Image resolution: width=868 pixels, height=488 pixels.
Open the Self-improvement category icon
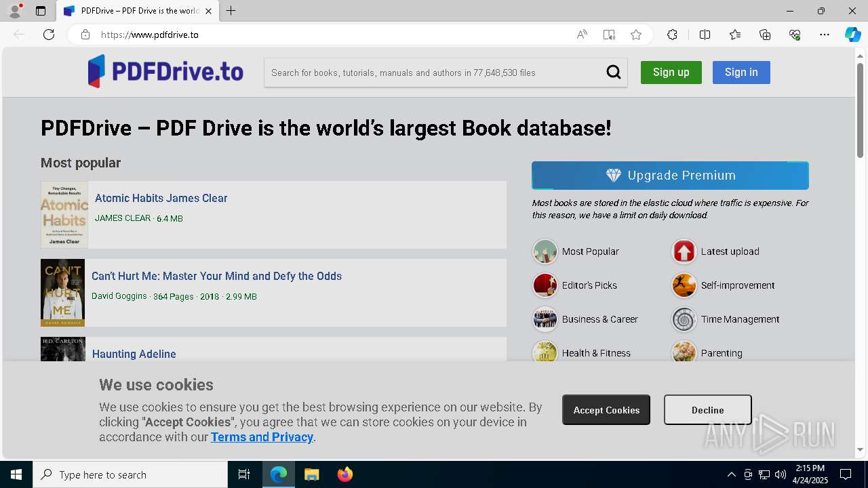pos(684,285)
